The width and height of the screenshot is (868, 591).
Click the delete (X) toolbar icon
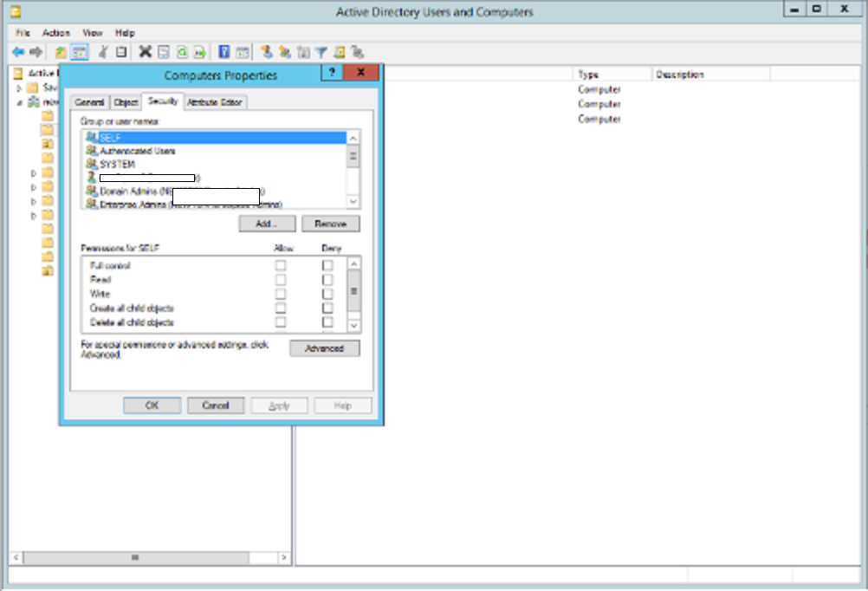pos(144,51)
